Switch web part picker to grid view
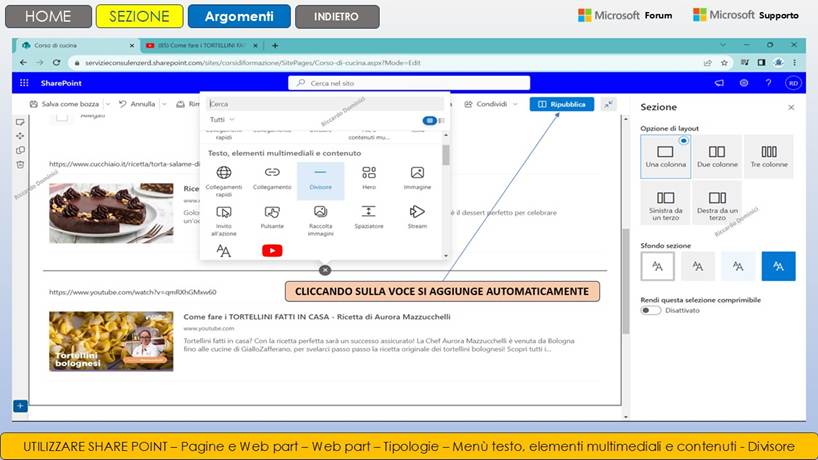The image size is (818, 460). tap(429, 120)
